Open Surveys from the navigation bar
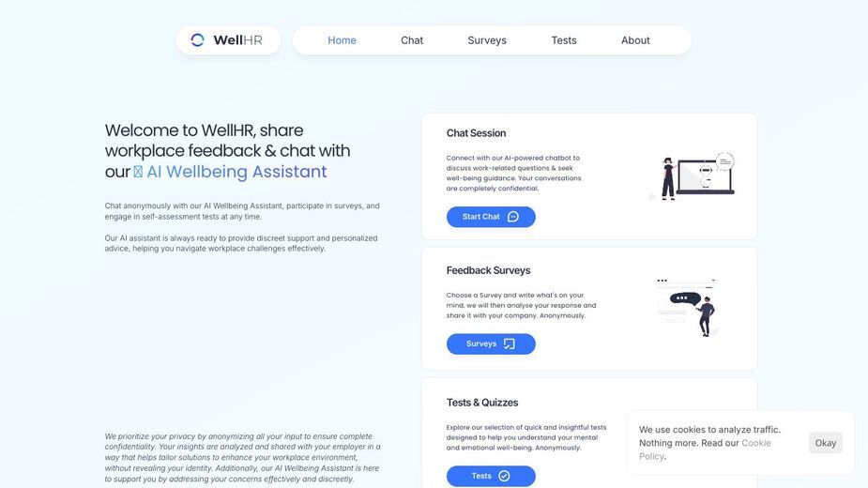 pyautogui.click(x=487, y=40)
